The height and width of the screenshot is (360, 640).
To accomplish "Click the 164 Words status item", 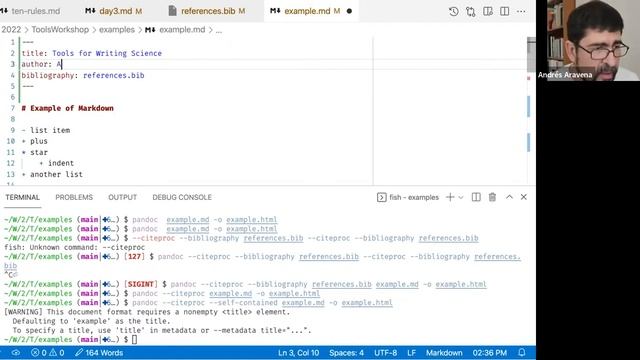I will point(99,353).
